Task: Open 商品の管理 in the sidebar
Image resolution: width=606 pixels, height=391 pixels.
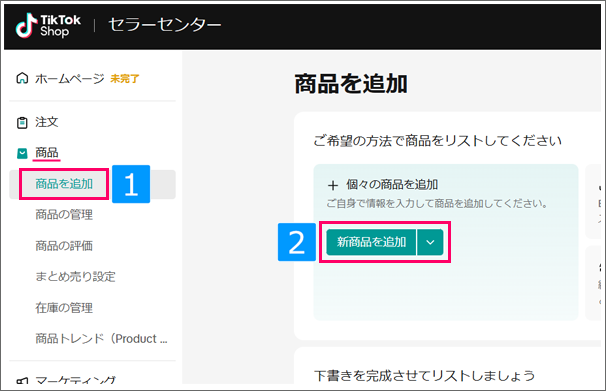Action: 64,215
